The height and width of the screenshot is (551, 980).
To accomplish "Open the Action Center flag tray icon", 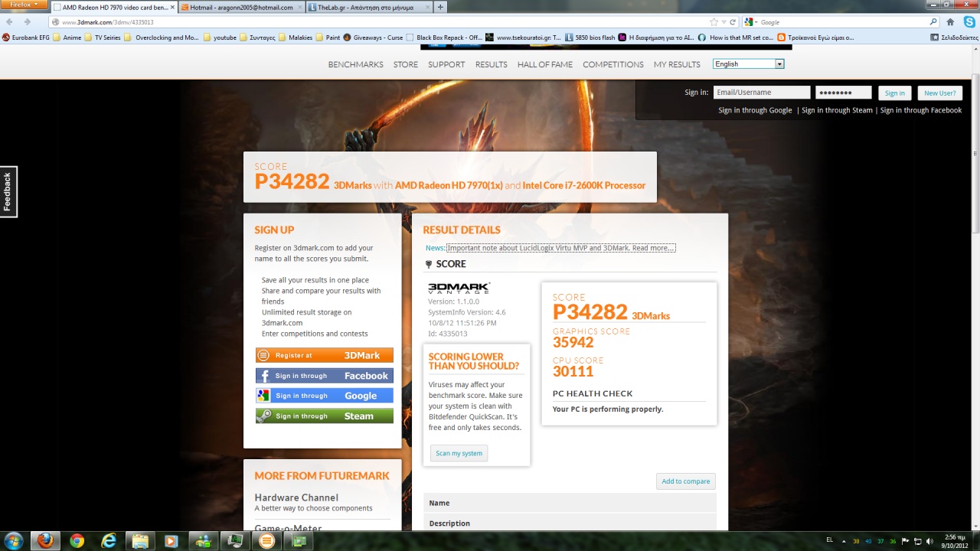I will point(905,541).
